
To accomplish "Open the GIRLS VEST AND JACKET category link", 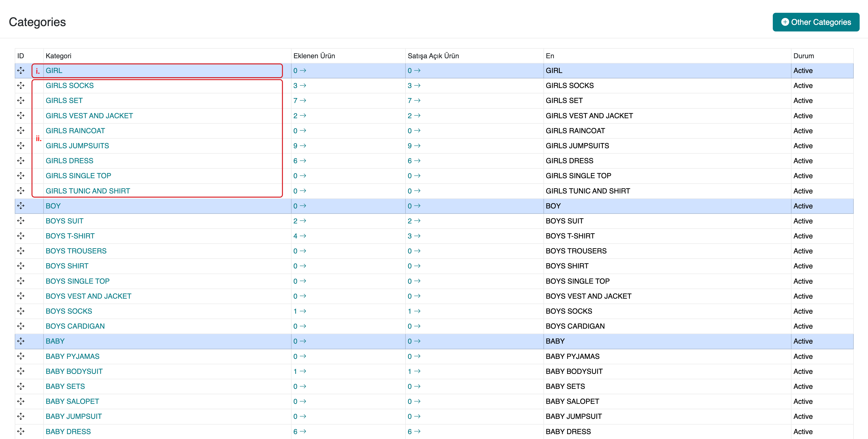I will (89, 116).
